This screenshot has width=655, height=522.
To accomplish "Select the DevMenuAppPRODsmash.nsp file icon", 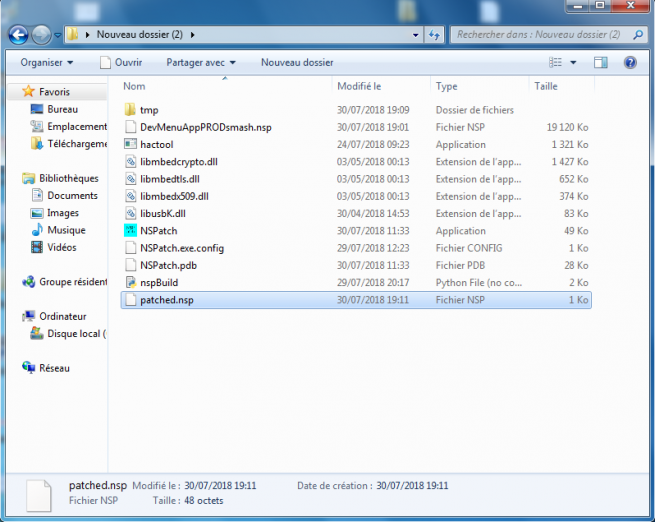I will tap(130, 127).
